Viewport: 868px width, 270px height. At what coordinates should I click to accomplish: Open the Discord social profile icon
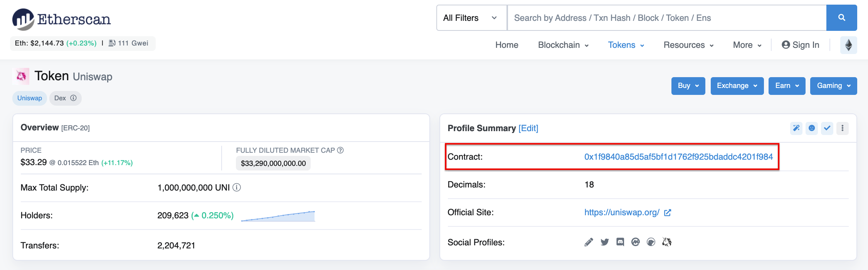tap(620, 242)
